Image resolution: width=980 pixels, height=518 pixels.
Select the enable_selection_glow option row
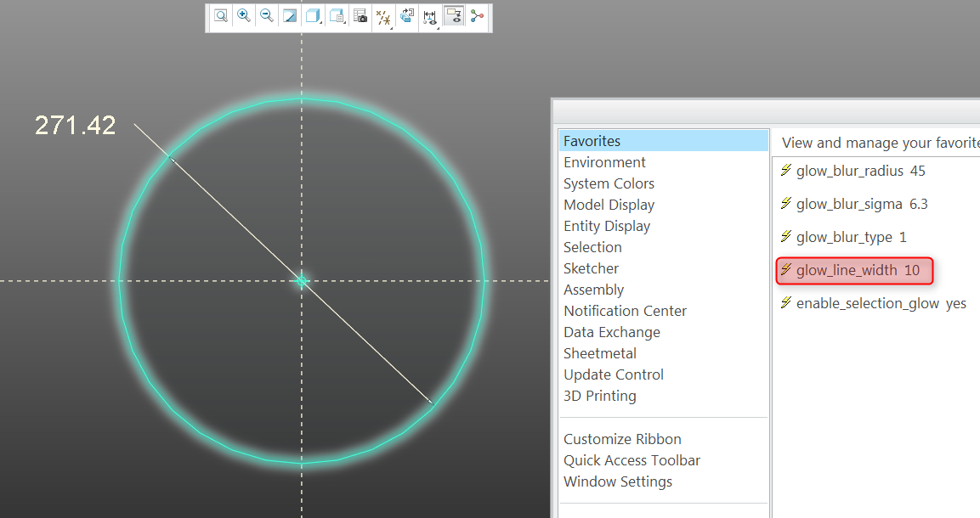(x=873, y=303)
